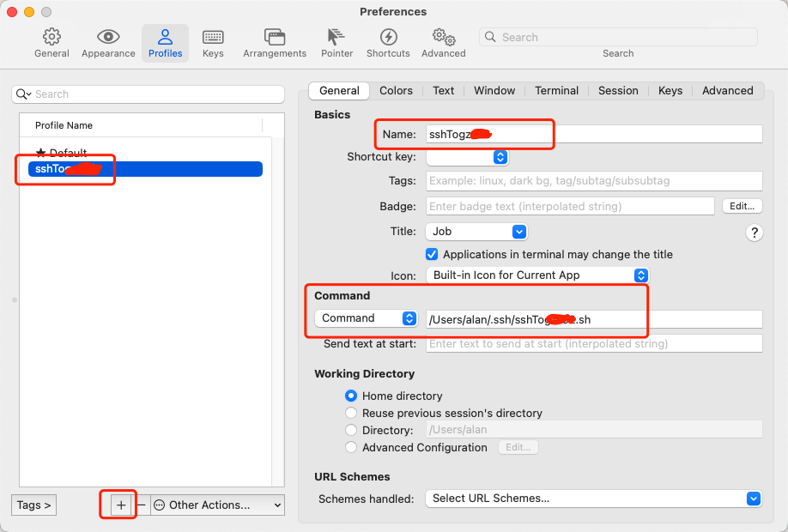Click the Tags input field

coord(593,181)
